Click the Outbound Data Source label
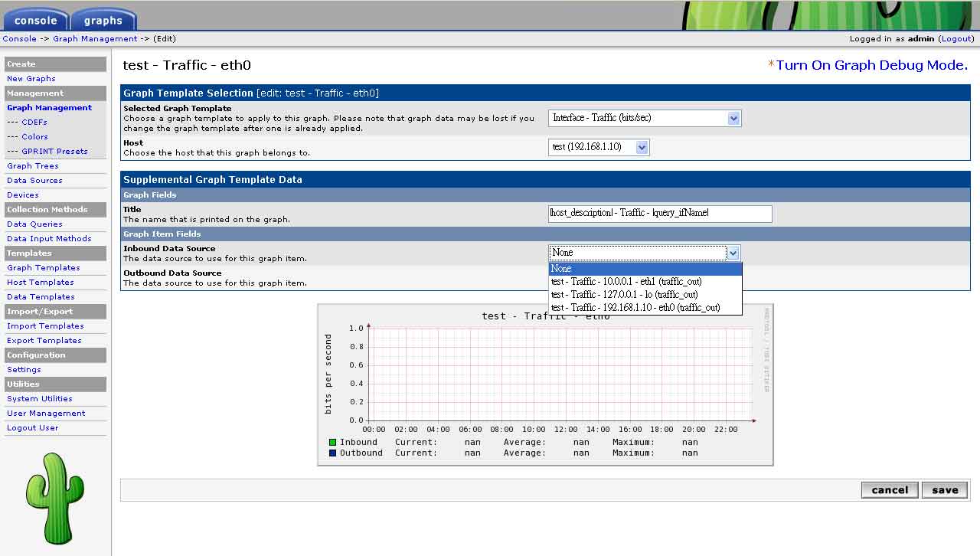This screenshot has width=980, height=556. 172,273
